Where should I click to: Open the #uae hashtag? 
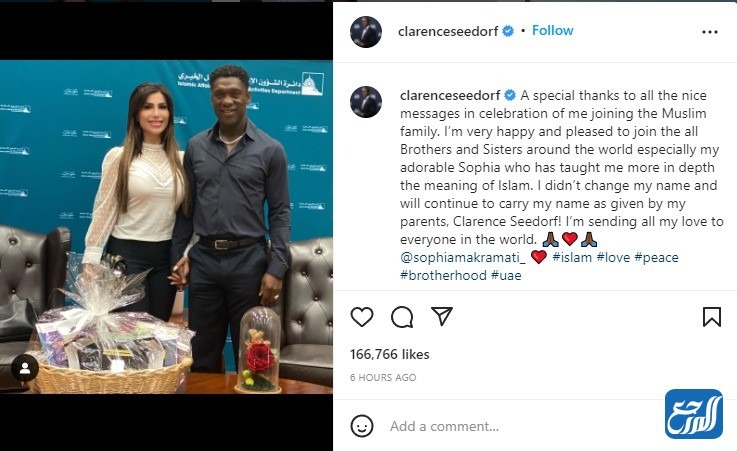point(506,275)
